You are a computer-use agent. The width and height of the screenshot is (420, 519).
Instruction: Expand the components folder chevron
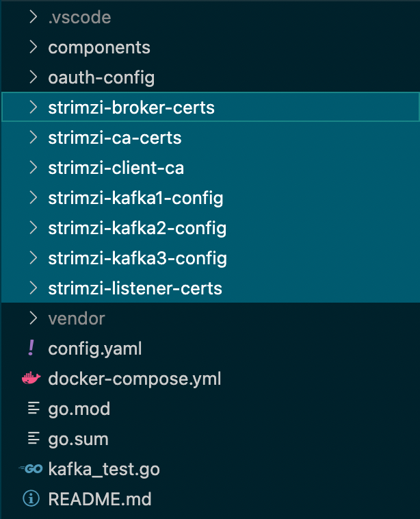(32, 47)
